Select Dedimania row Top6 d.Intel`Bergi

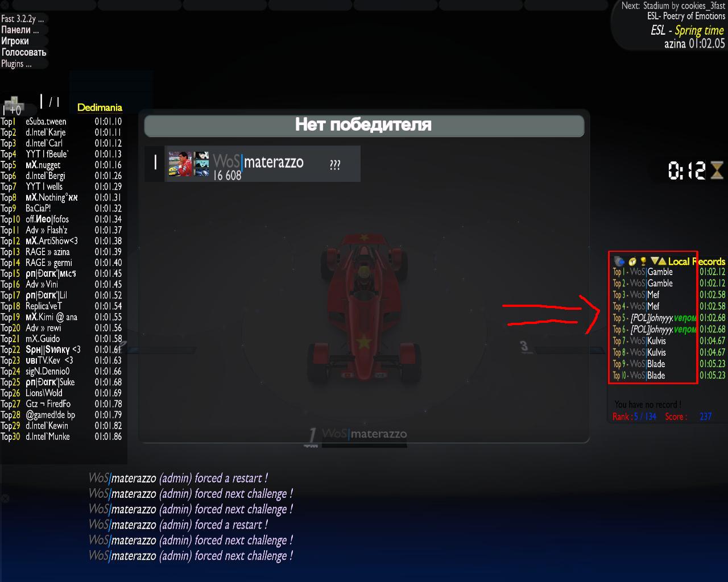(61, 176)
